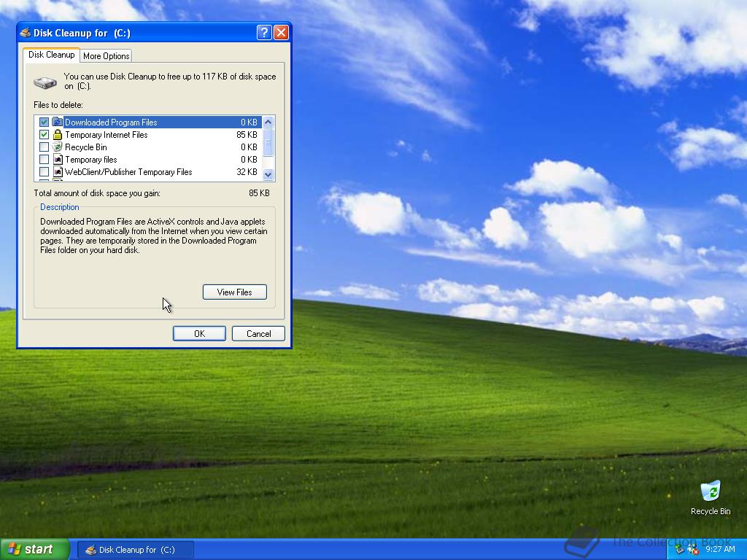Uncheck the Downloaded Program Files checkbox
This screenshot has height=560, width=747.
coord(44,122)
